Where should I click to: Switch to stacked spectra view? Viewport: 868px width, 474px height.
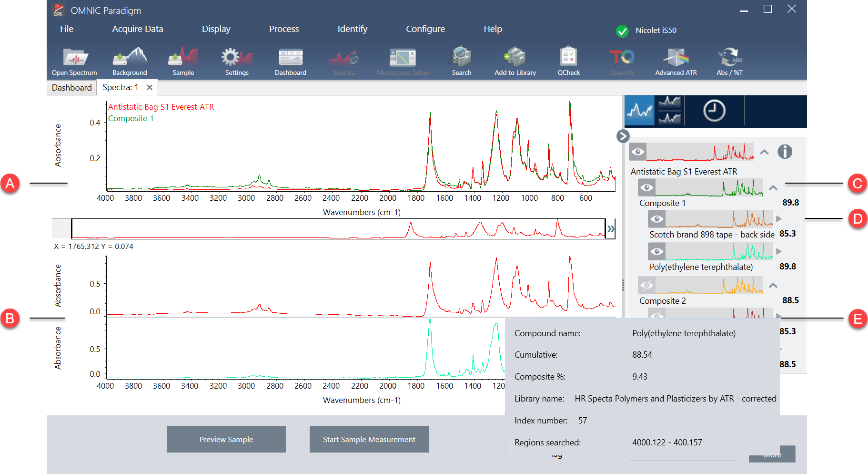pyautogui.click(x=669, y=111)
